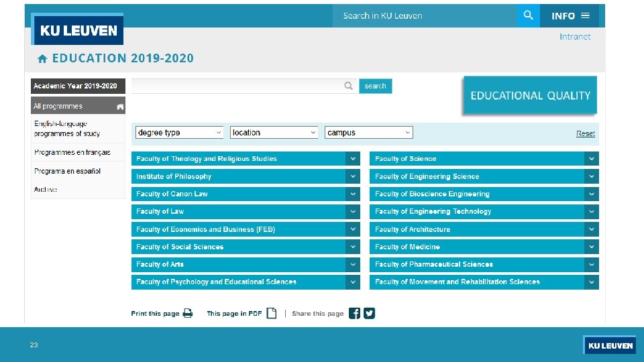Click Print this page text

pyautogui.click(x=155, y=314)
